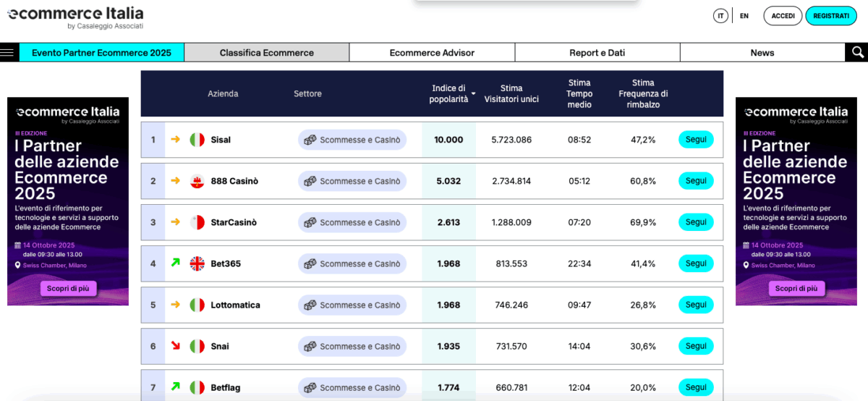The height and width of the screenshot is (401, 868).
Task: Click the red down arrow for Snai
Action: (175, 346)
